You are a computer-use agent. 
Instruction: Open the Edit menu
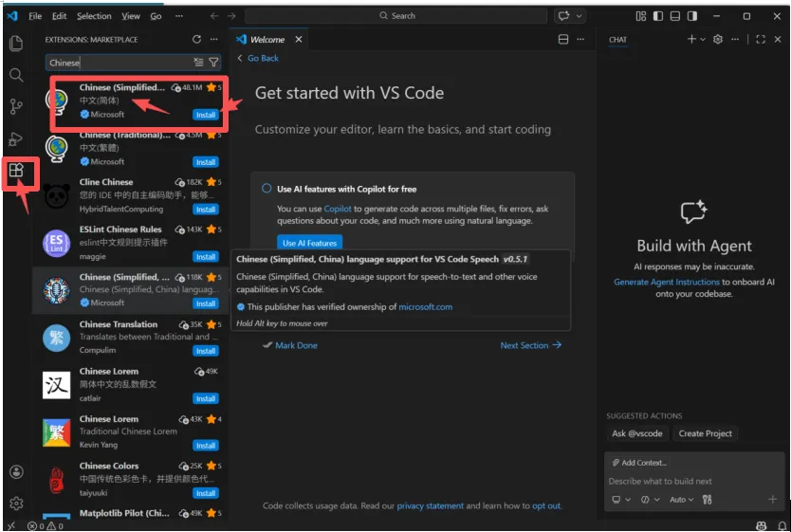pos(59,16)
